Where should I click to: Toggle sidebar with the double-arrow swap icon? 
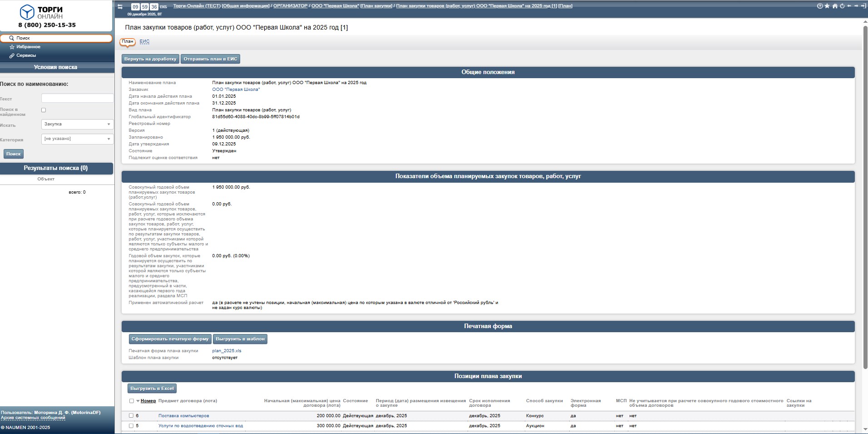[x=120, y=6]
